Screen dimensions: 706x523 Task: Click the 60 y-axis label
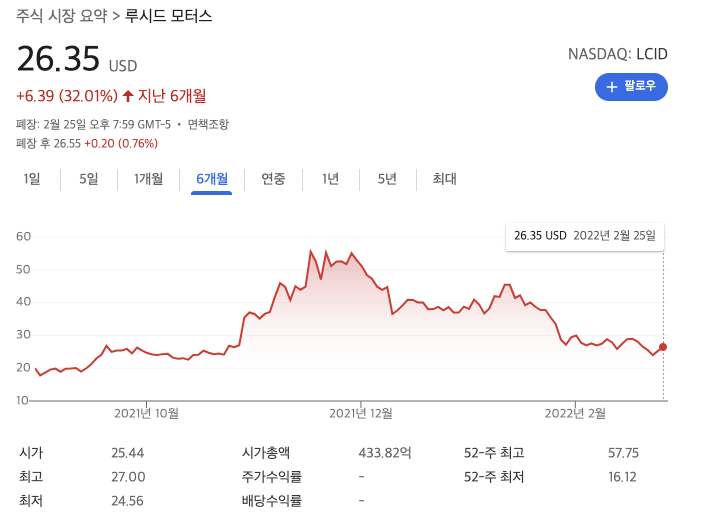23,237
